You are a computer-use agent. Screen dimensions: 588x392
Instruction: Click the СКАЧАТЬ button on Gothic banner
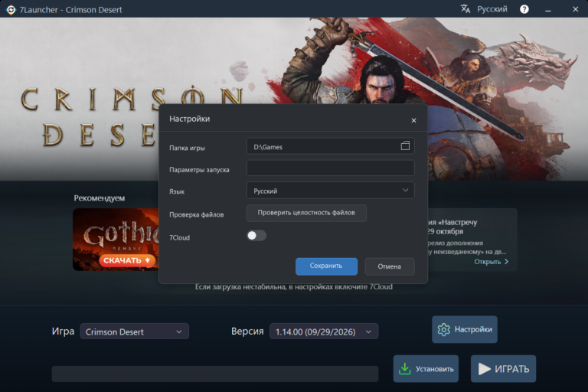128,260
